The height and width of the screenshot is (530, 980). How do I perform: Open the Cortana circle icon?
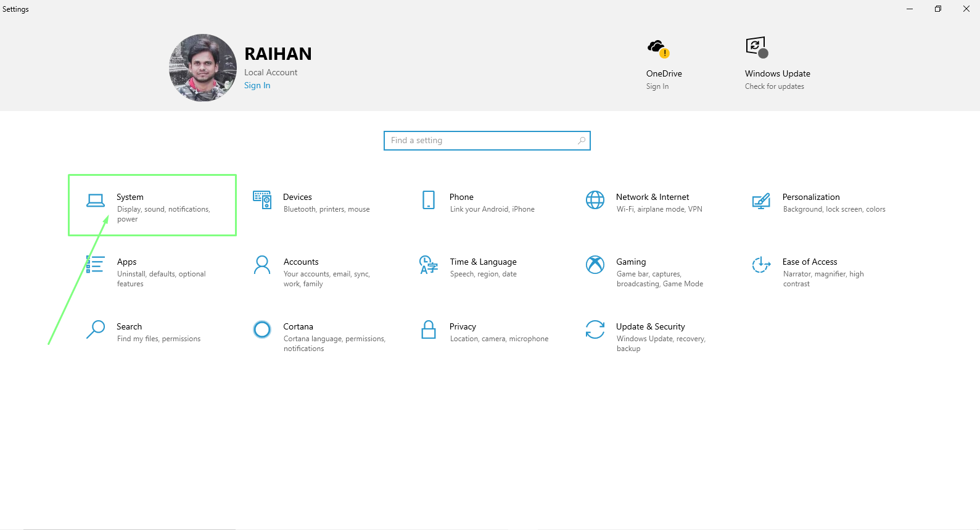262,329
